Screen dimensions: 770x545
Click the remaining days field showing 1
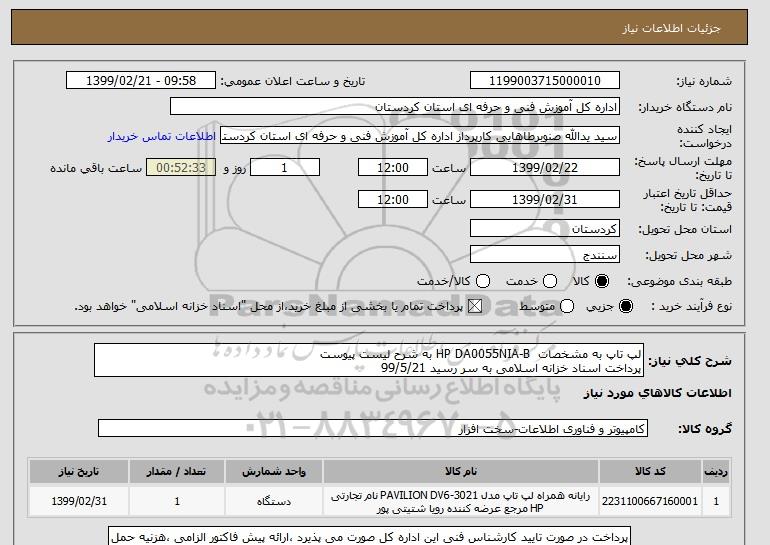click(x=285, y=167)
